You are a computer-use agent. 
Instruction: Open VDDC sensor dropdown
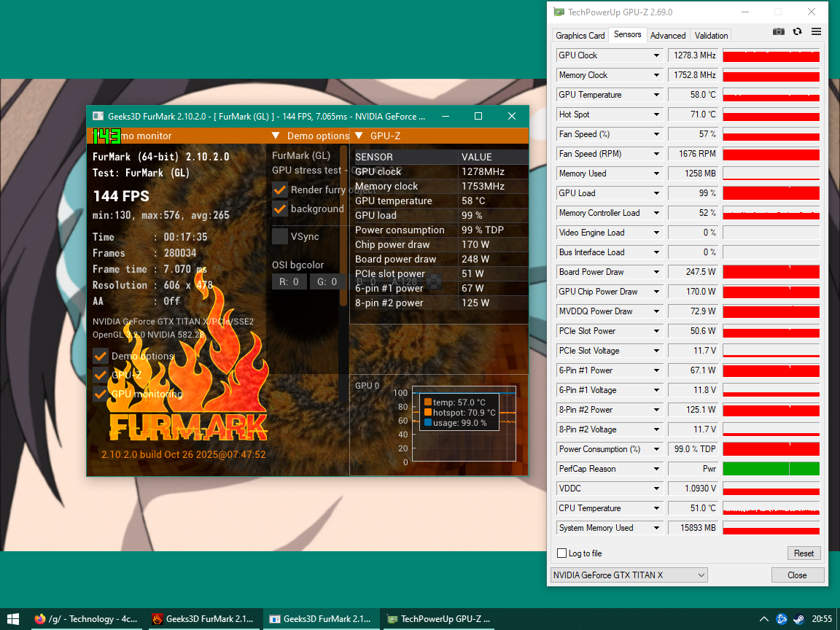pos(610,489)
